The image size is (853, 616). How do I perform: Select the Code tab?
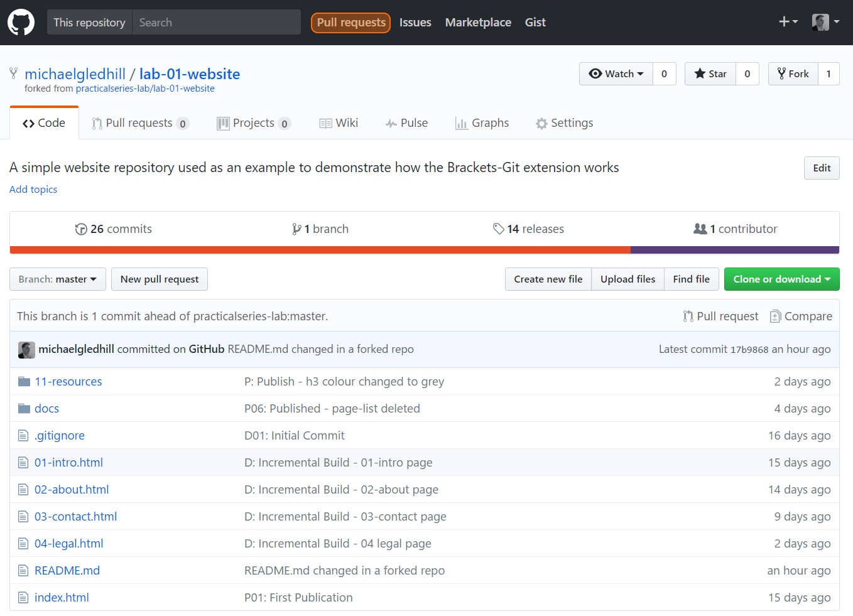pyautogui.click(x=44, y=122)
